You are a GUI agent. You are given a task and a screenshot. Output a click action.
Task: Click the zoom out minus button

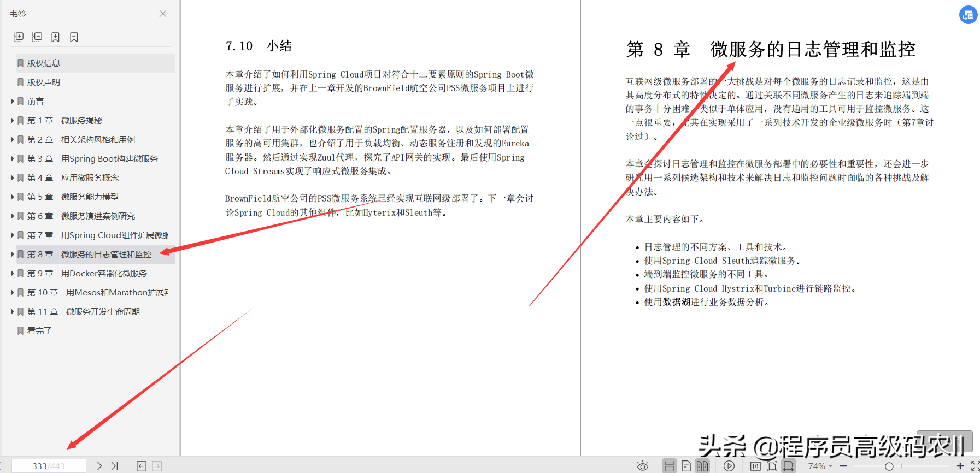843,466
